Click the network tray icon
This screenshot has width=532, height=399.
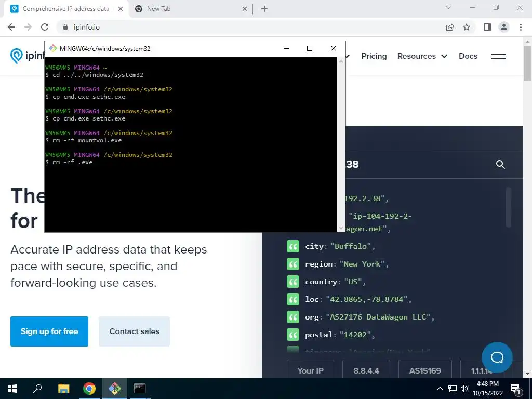(x=453, y=389)
